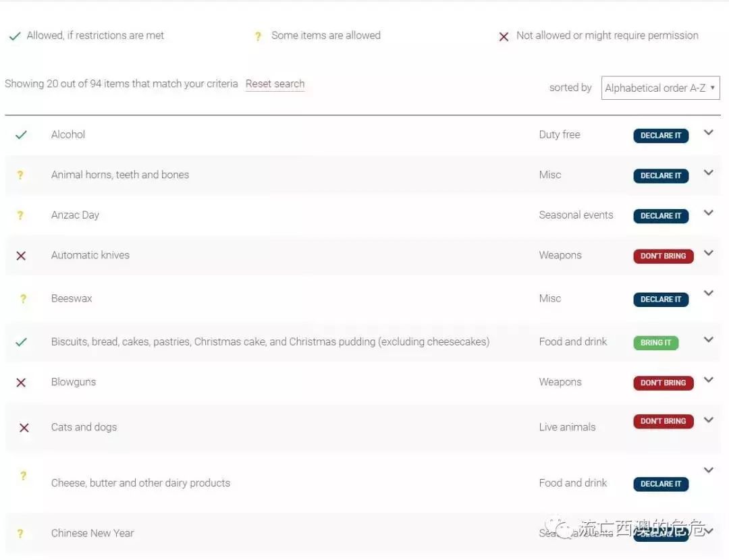This screenshot has height=560, width=729.
Task: Click the Reset search link
Action: 275,84
